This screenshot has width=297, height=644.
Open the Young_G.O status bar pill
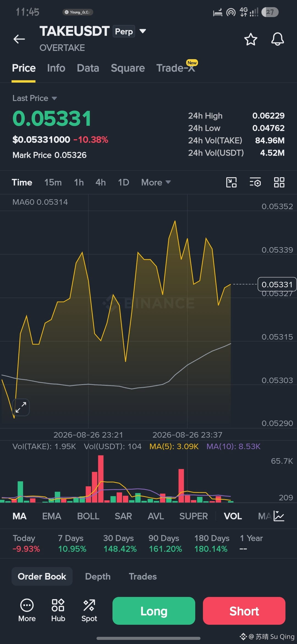78,12
